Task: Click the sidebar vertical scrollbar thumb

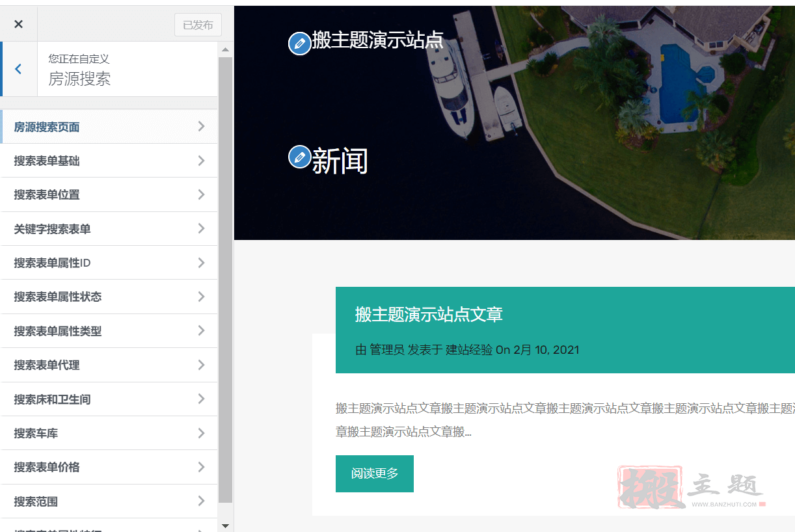Action: tap(226, 280)
